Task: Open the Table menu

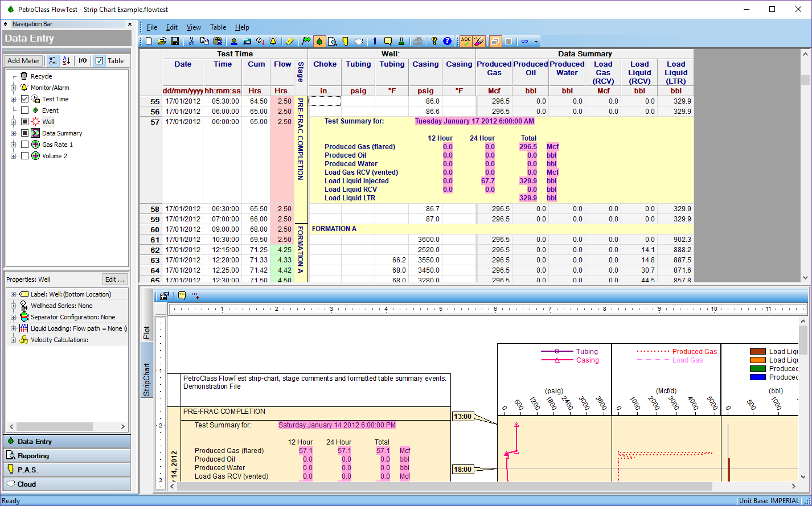Action: tap(218, 27)
